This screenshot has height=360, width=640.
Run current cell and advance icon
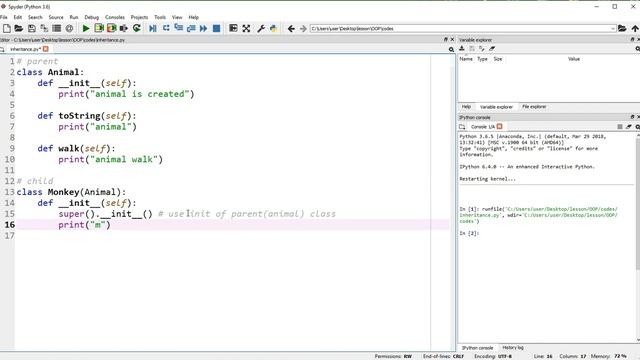coord(111,28)
